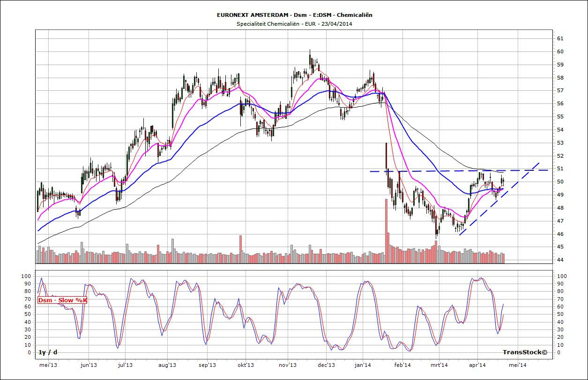Click price level 57 on the price axis
Screen dimensions: 588x380
(560, 90)
